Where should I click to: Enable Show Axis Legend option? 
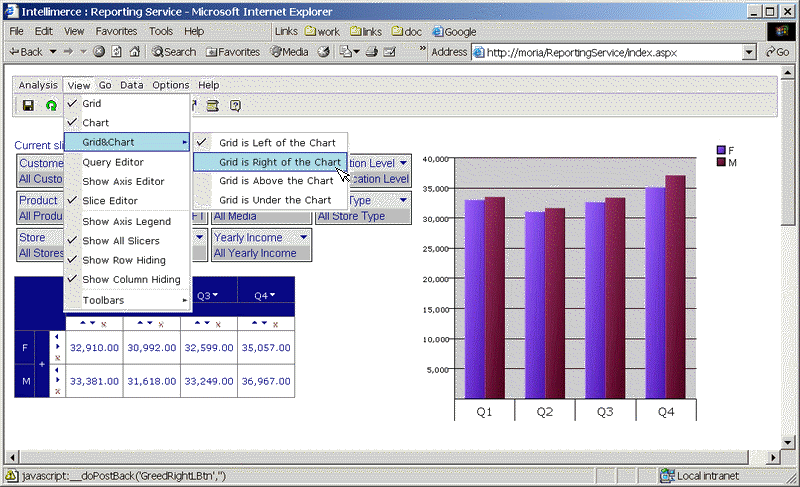click(x=127, y=221)
